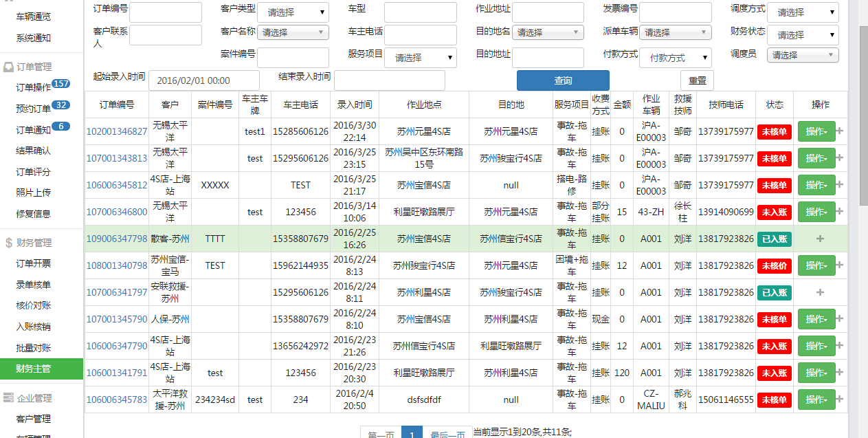Click the plus icon in order 109006347798 row
868x438 pixels.
819,239
